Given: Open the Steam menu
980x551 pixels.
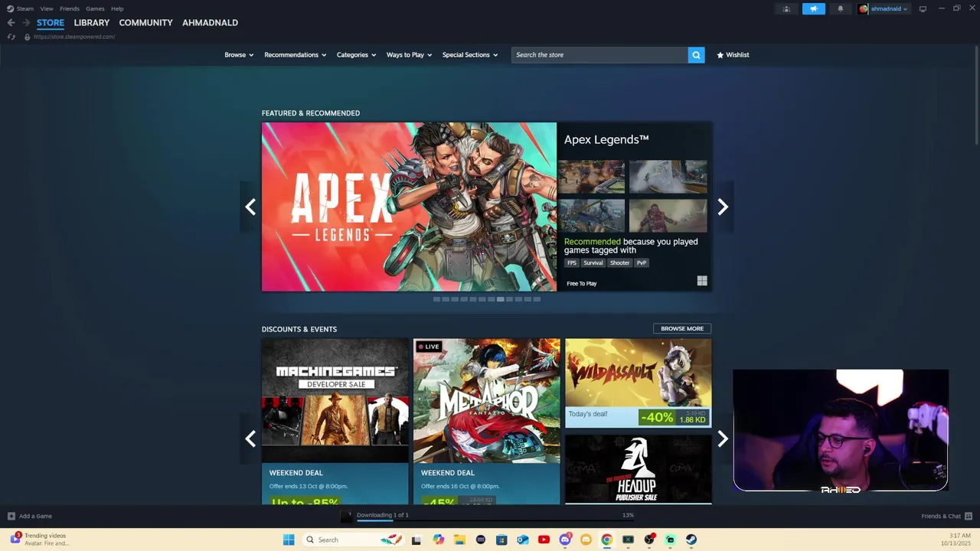Looking at the screenshot, I should tap(25, 8).
